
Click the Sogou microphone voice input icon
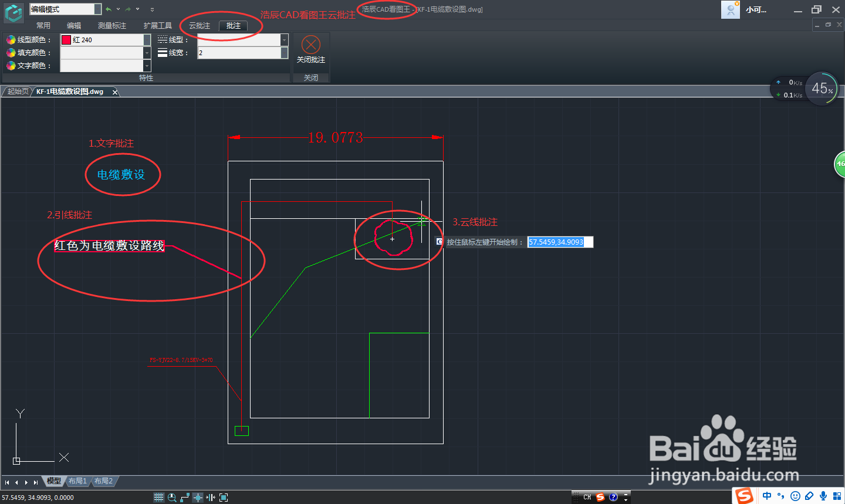pyautogui.click(x=823, y=496)
